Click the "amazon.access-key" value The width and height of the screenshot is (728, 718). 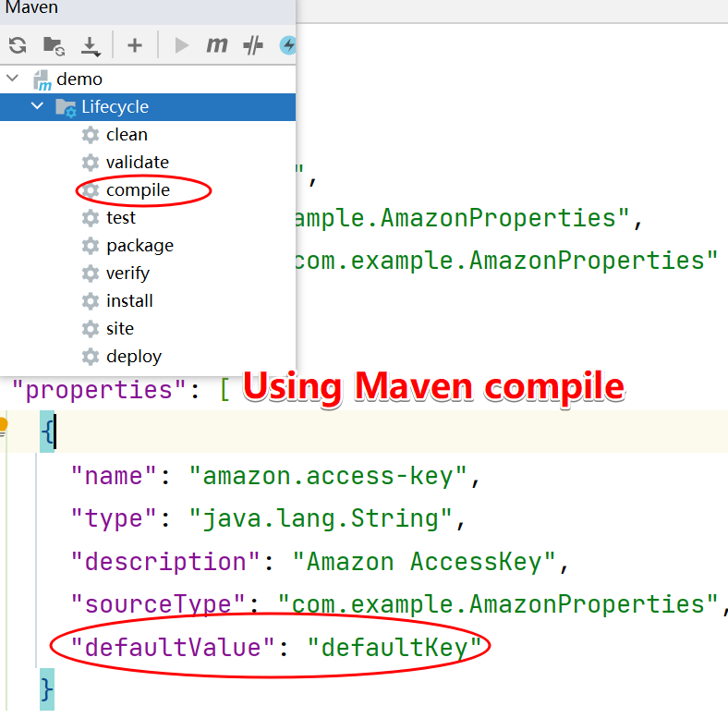(328, 477)
